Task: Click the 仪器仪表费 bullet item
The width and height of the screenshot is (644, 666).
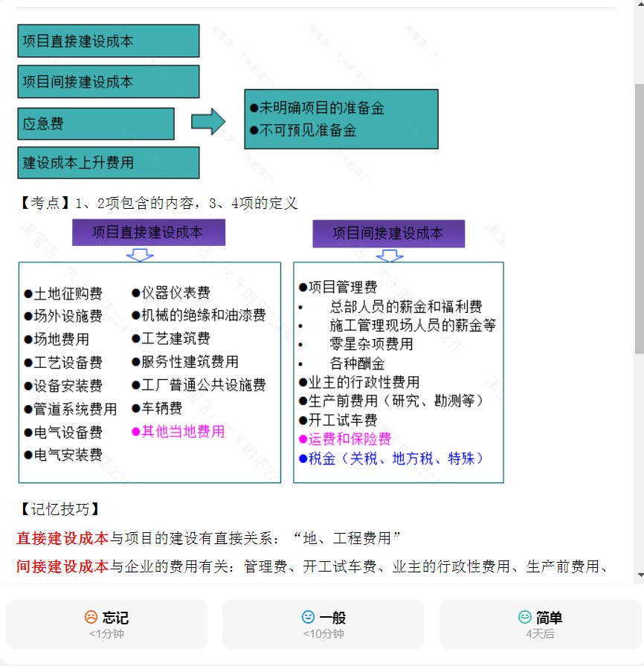Action: (171, 293)
